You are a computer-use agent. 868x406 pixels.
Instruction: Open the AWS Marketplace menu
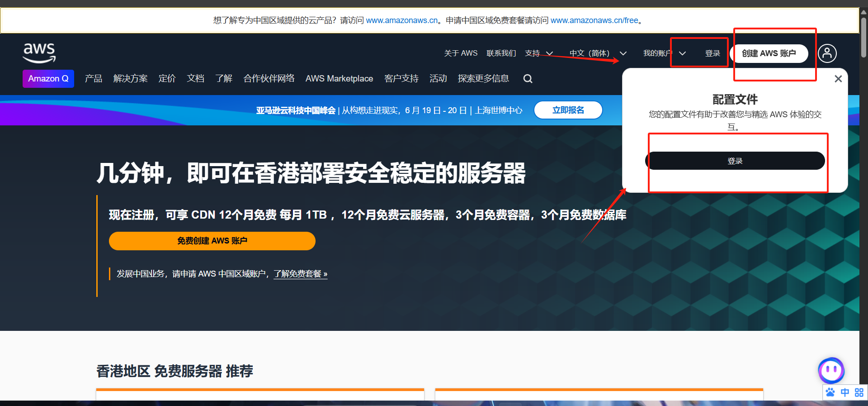tap(339, 79)
